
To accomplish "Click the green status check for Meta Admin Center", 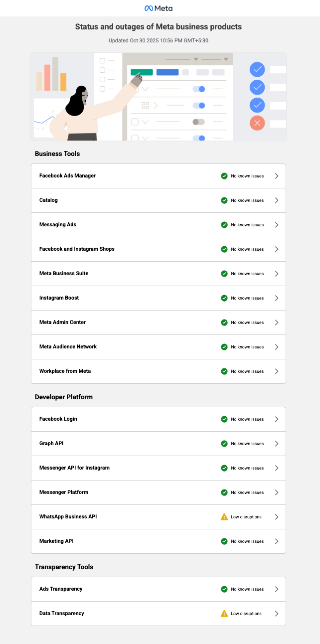I will tap(224, 322).
